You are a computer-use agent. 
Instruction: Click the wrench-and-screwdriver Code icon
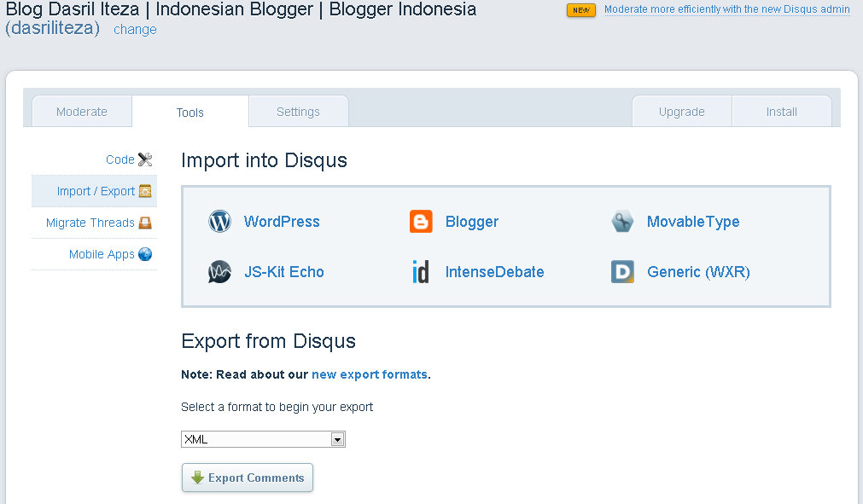coord(144,159)
